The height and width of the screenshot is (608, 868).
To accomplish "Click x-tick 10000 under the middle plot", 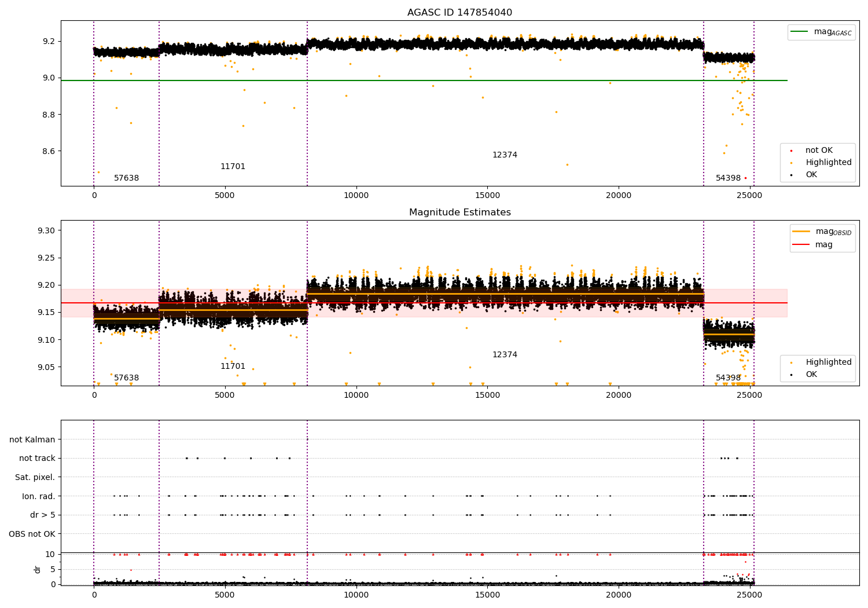I will [x=356, y=395].
